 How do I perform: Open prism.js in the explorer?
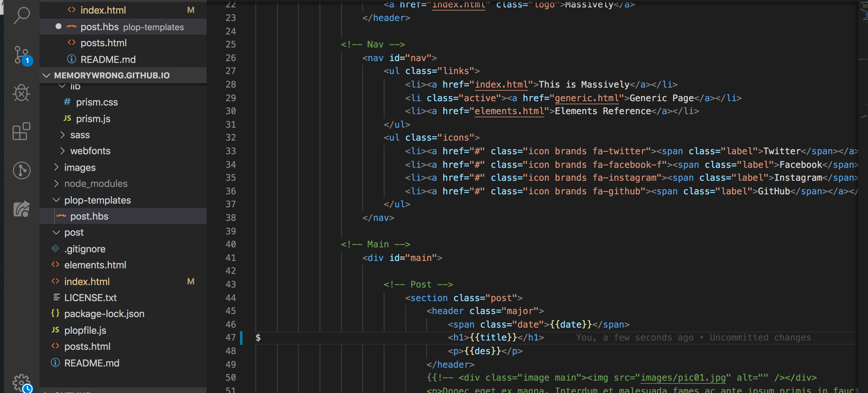123,119
